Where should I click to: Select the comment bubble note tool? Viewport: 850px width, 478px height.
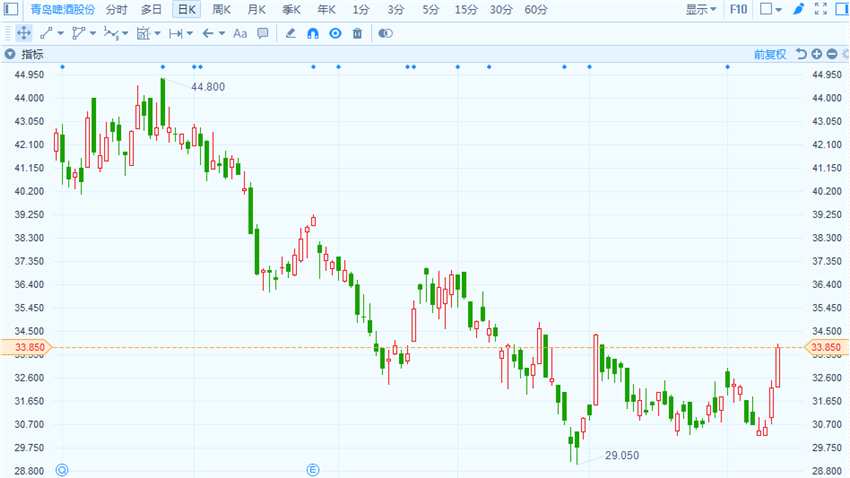(262, 34)
